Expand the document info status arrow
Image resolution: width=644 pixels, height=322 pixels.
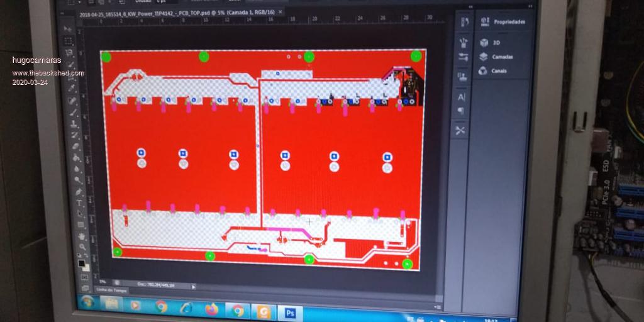(193, 286)
